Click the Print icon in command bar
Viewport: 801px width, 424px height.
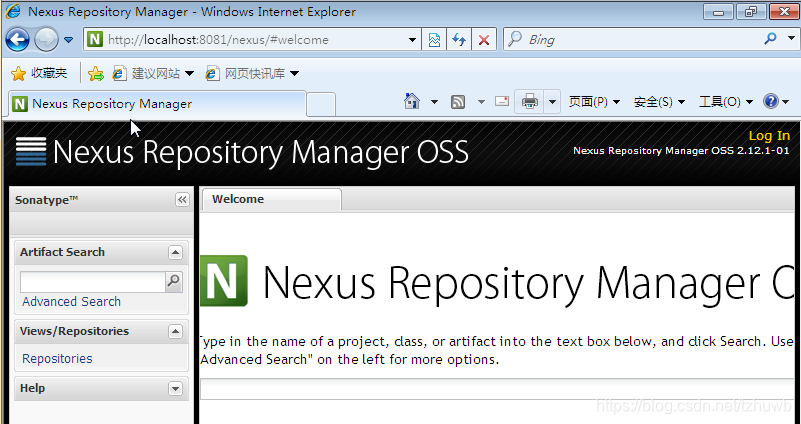(529, 102)
